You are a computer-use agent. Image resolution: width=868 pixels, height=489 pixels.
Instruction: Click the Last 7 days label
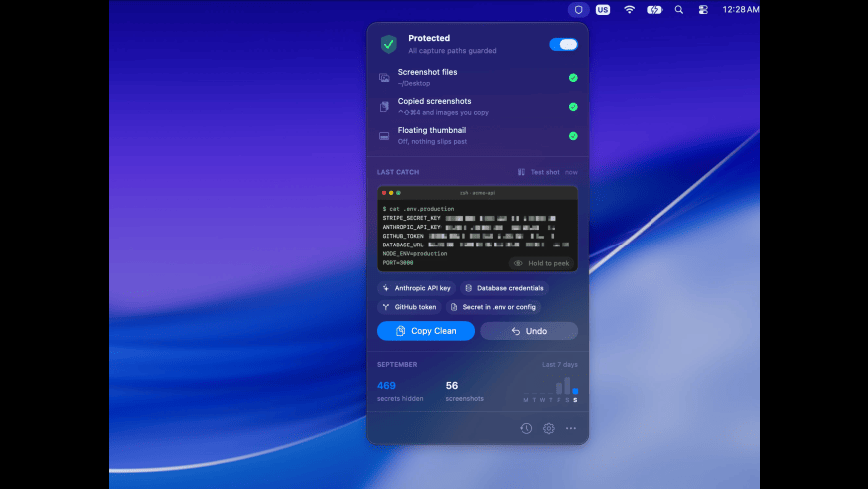pyautogui.click(x=559, y=365)
